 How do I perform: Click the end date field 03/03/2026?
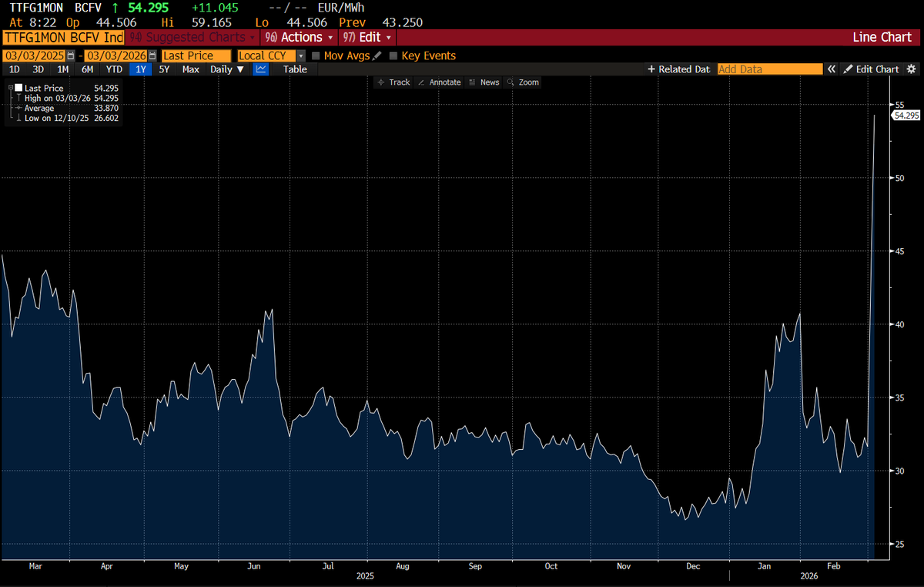(x=115, y=56)
